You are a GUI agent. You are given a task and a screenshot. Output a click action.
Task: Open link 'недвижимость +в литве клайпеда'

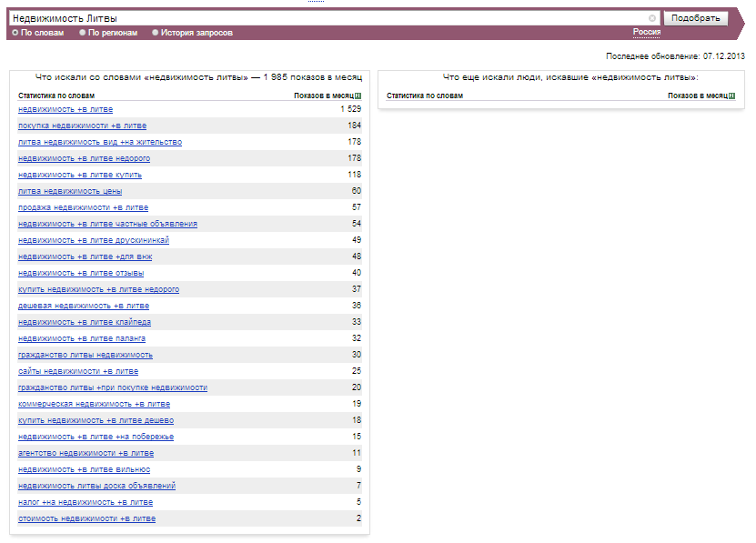pyautogui.click(x=85, y=323)
